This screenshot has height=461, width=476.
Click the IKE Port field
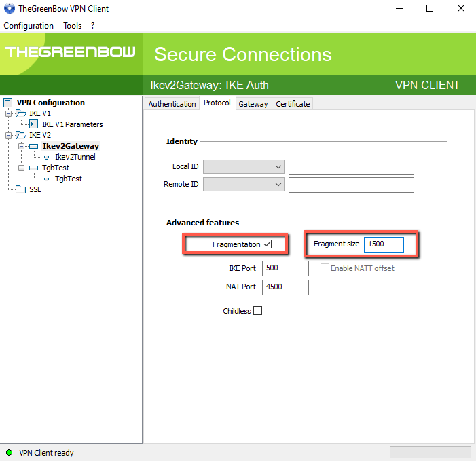pos(285,268)
